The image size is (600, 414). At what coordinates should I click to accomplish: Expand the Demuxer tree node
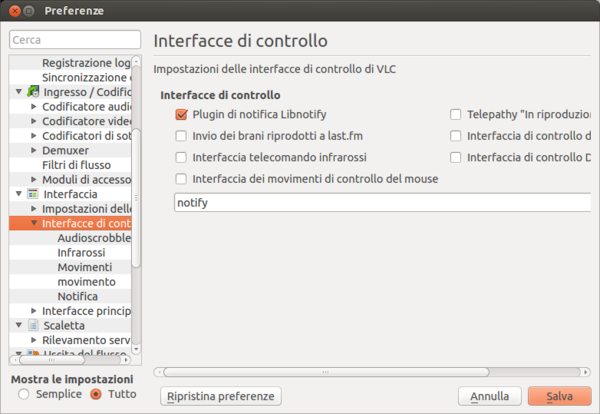coord(34,150)
